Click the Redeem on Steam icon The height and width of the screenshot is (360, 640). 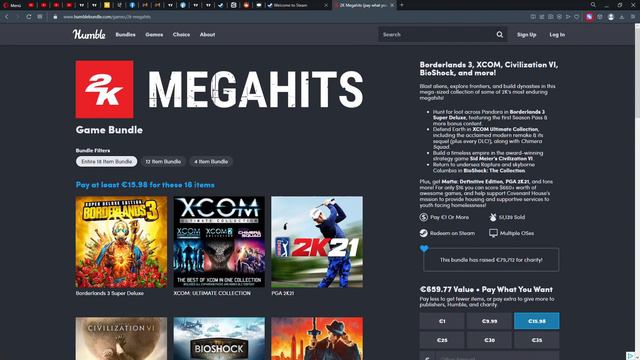point(424,233)
